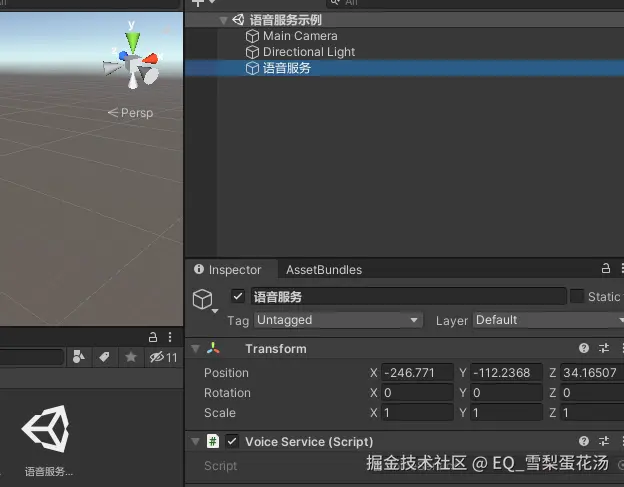Click the blue Z axis gizmo cone
Screen dimensions: 624x487
pyautogui.click(x=123, y=55)
